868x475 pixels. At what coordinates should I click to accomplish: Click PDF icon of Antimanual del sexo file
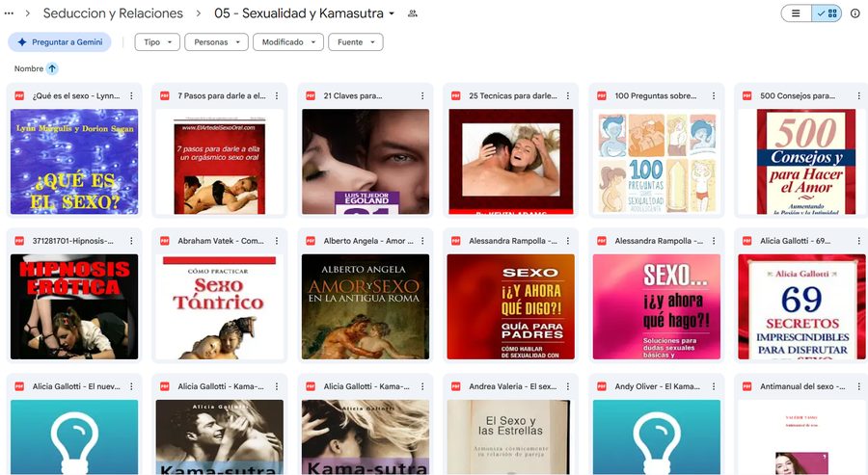[747, 386]
